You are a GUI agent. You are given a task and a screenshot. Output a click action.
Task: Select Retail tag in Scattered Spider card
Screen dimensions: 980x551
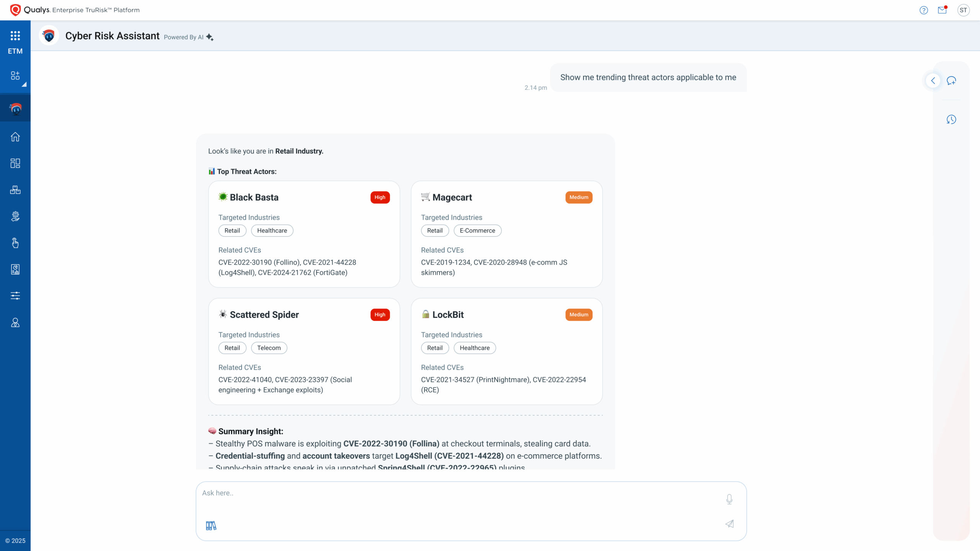point(232,348)
